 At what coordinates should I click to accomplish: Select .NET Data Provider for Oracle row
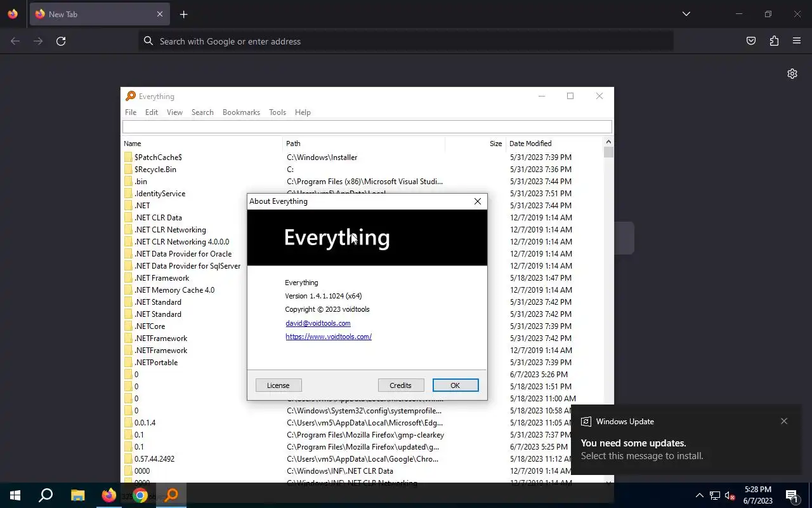pyautogui.click(x=183, y=254)
